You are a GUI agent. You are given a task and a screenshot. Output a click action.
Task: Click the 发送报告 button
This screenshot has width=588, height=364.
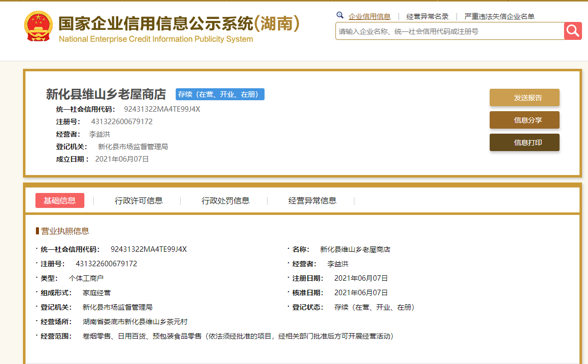[x=524, y=98]
